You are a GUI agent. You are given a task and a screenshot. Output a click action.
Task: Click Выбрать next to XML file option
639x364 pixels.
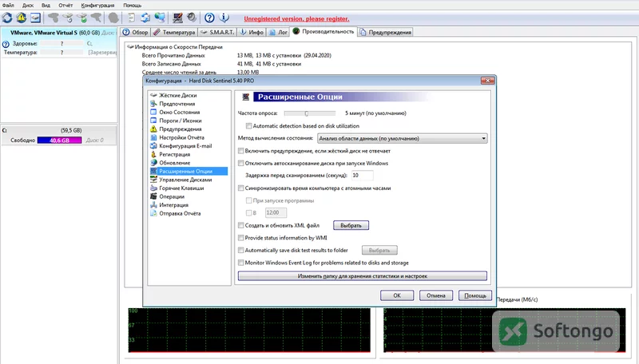coord(351,225)
